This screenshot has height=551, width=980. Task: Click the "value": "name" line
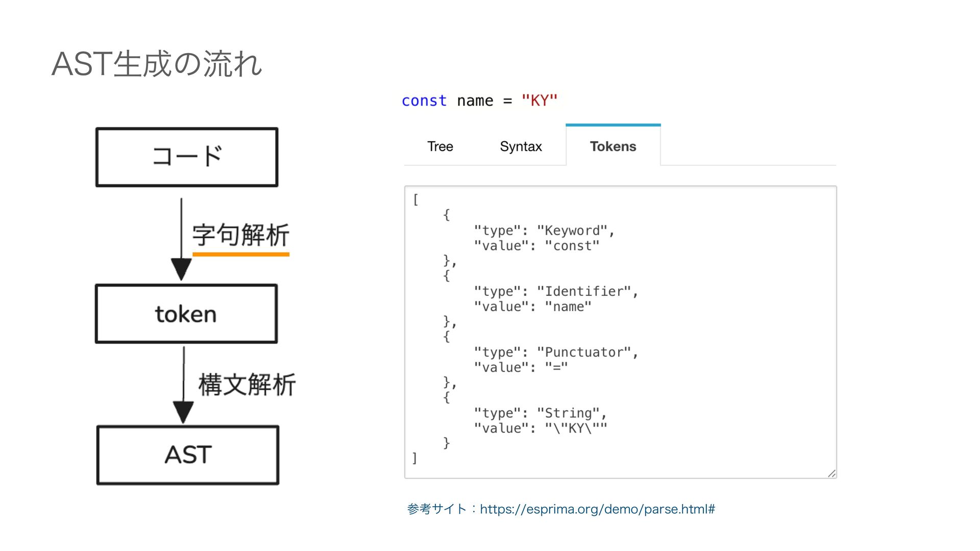pyautogui.click(x=532, y=307)
